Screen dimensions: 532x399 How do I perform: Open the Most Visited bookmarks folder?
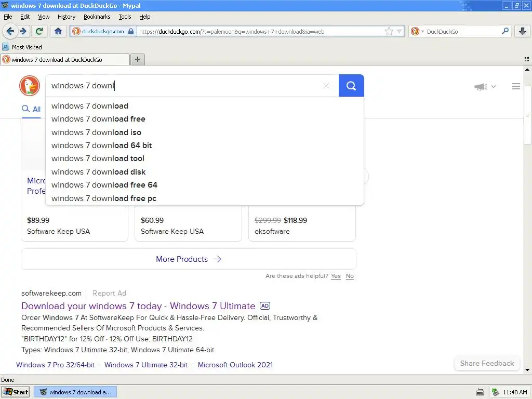pos(22,47)
